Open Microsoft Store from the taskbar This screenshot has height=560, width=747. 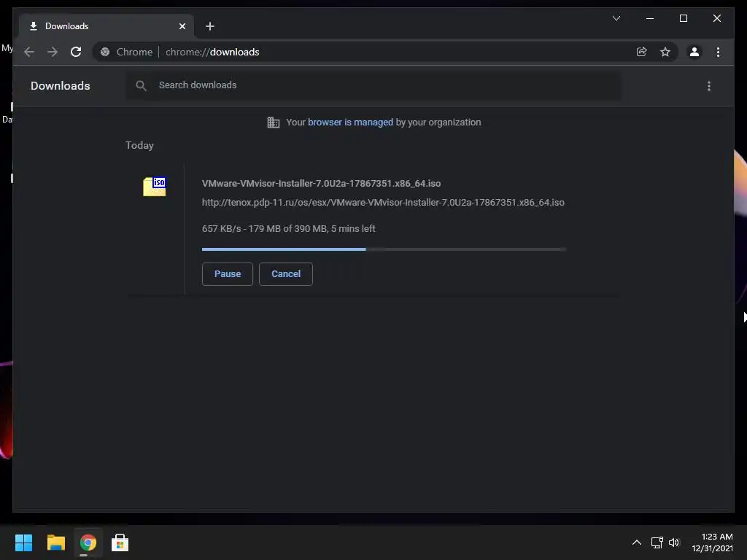(120, 542)
